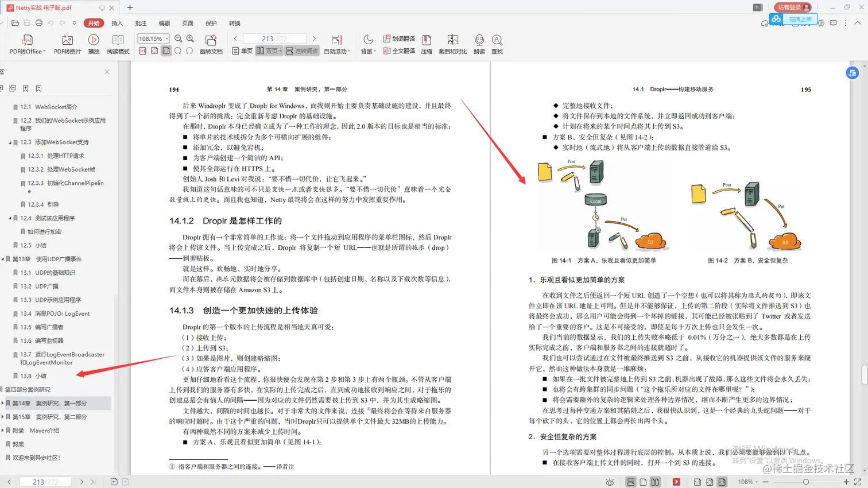Expand the 第14章 案例研究，第一部分 node
The height and width of the screenshot is (488, 868).
click(2, 404)
